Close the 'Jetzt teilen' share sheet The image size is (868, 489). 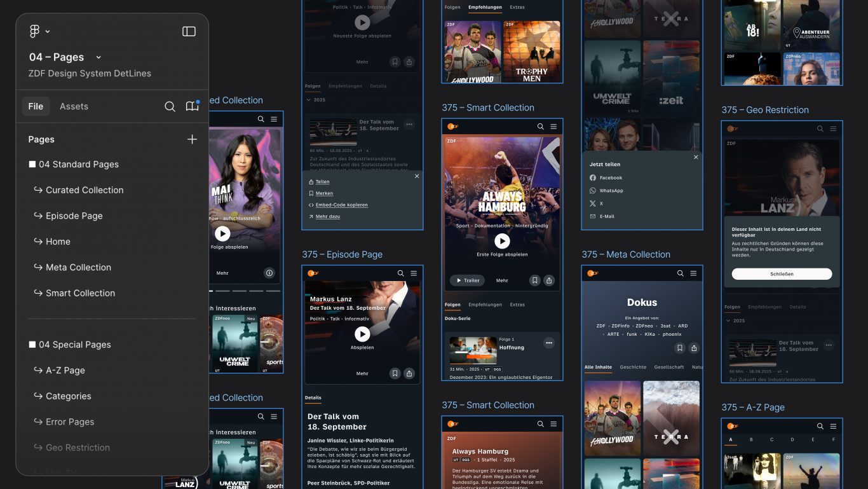696,157
